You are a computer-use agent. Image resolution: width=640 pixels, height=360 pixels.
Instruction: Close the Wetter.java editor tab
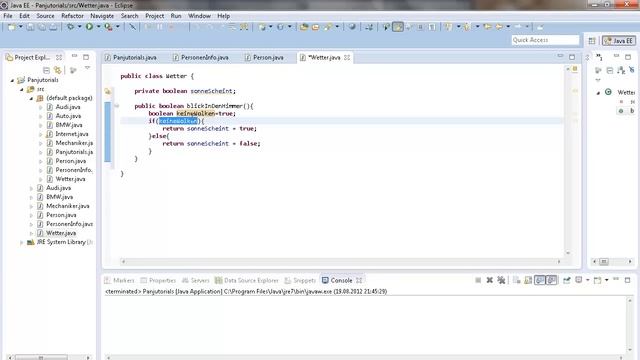pyautogui.click(x=347, y=58)
